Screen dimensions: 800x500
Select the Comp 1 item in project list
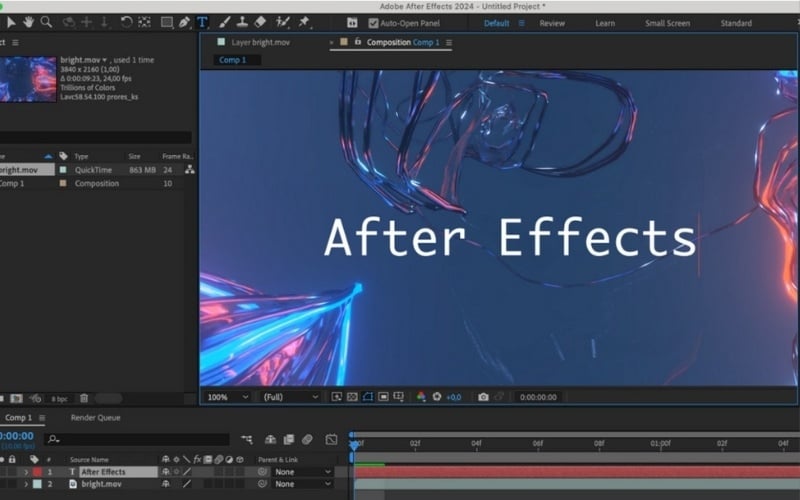(12, 183)
